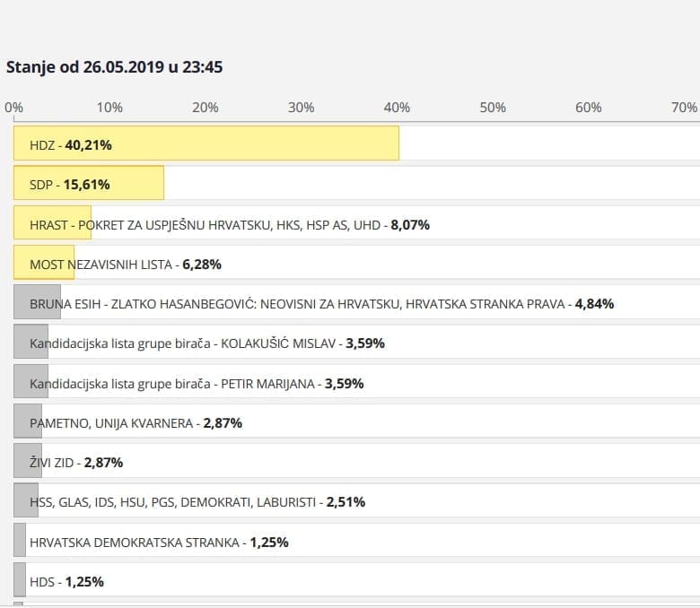
Task: Click the ŽIVI ZID 2,87% label
Action: (x=76, y=462)
